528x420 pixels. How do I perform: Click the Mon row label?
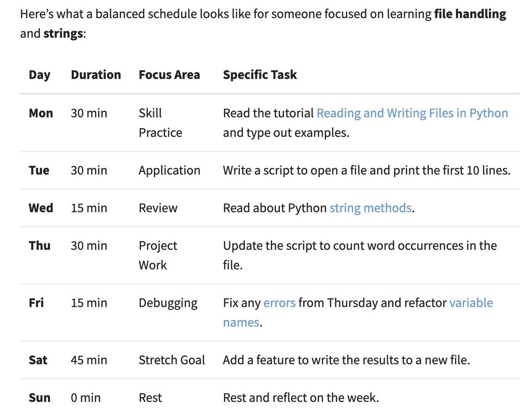click(x=40, y=113)
